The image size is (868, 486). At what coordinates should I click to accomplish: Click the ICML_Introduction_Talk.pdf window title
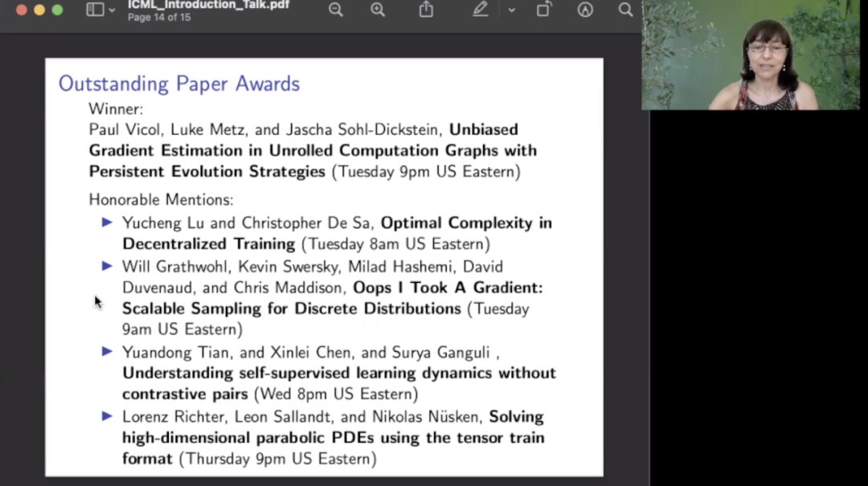point(208,5)
